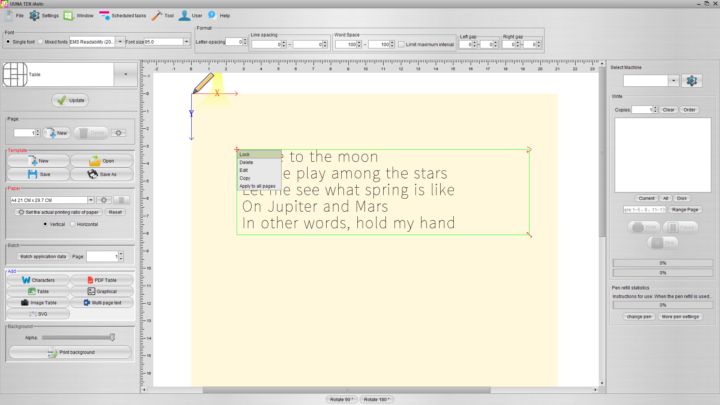
Task: Choose Apply to all pages
Action: 259,186
